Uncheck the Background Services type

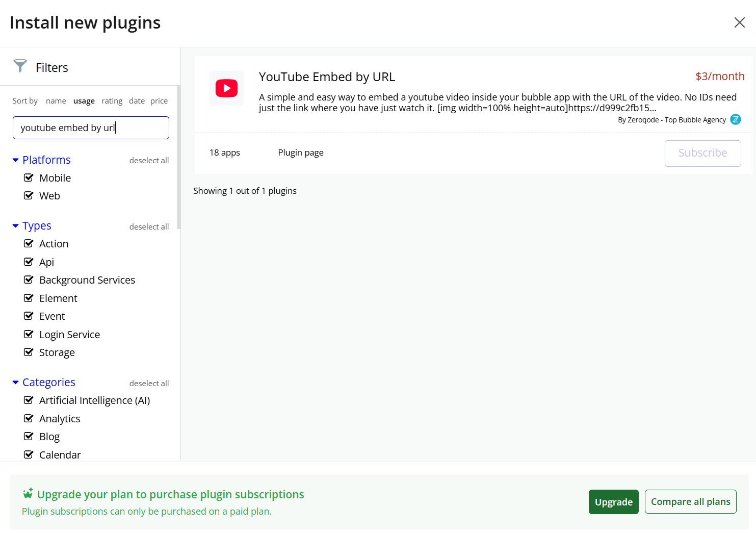point(29,280)
